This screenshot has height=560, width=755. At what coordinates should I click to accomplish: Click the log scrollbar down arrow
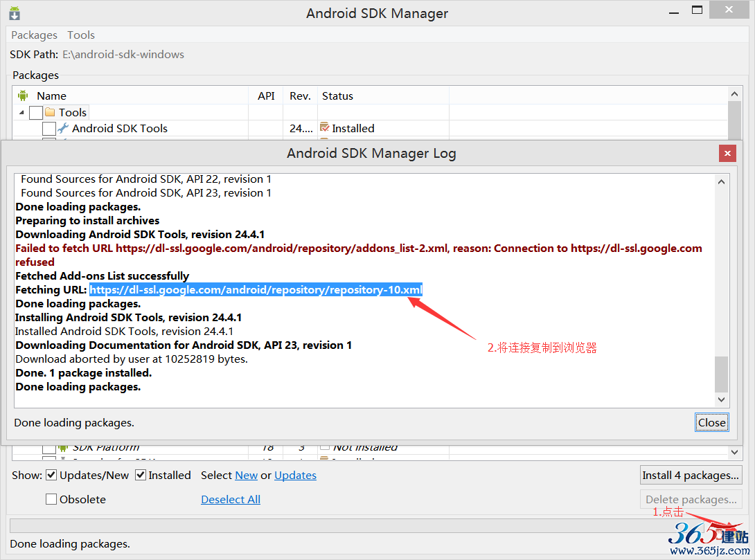point(721,399)
